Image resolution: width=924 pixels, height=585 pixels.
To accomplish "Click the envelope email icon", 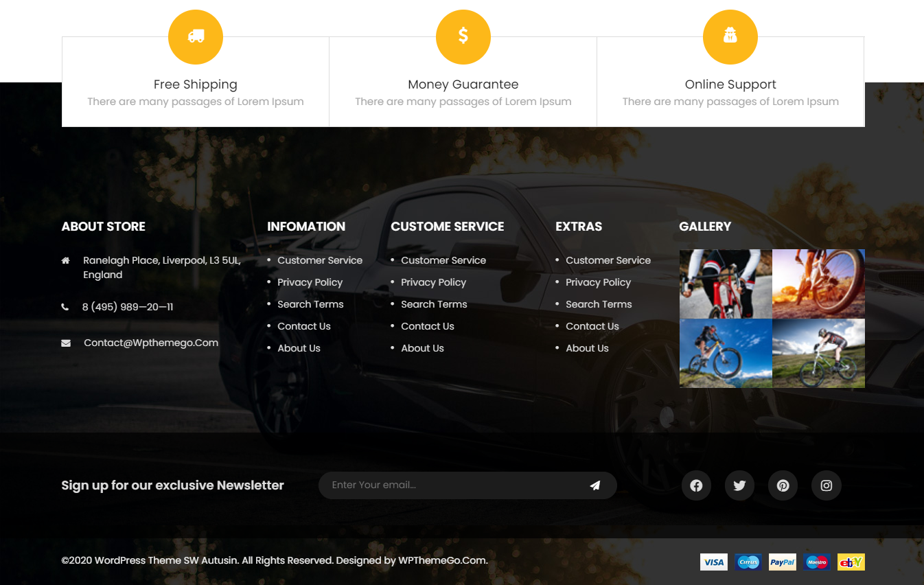I will (66, 343).
